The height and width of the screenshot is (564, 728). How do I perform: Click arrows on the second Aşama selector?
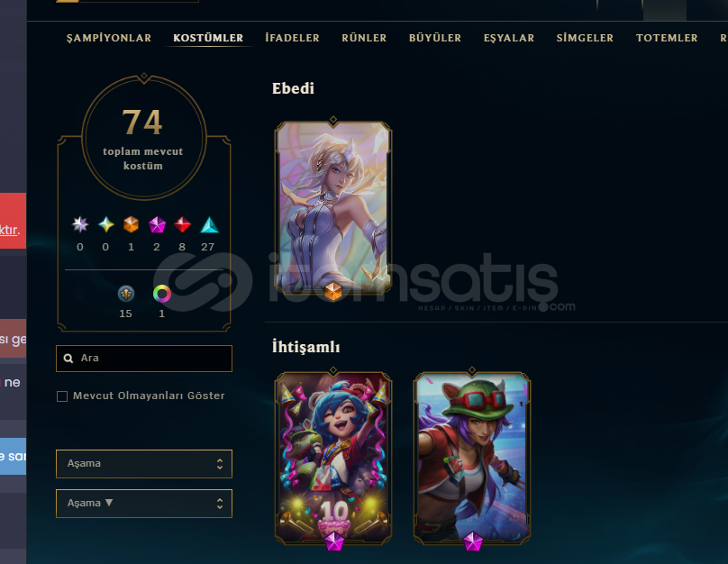pyautogui.click(x=220, y=504)
